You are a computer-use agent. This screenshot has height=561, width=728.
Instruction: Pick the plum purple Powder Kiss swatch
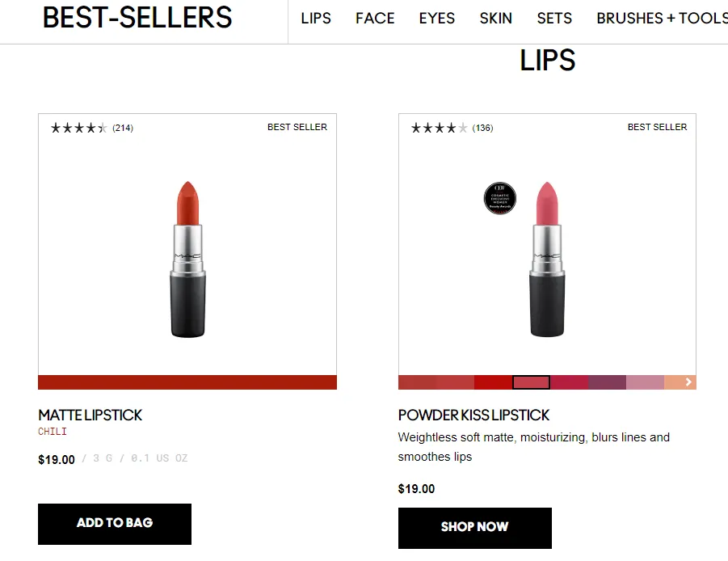pos(607,382)
